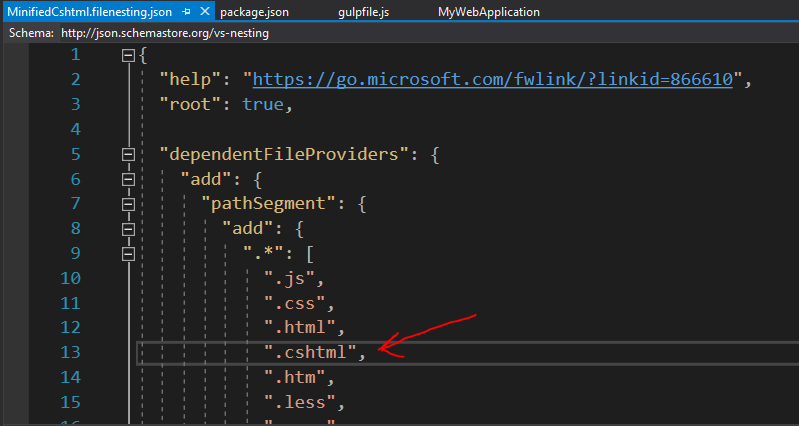Image resolution: width=799 pixels, height=426 pixels.
Task: Collapse the "add" block on line 8
Action: [x=128, y=229]
